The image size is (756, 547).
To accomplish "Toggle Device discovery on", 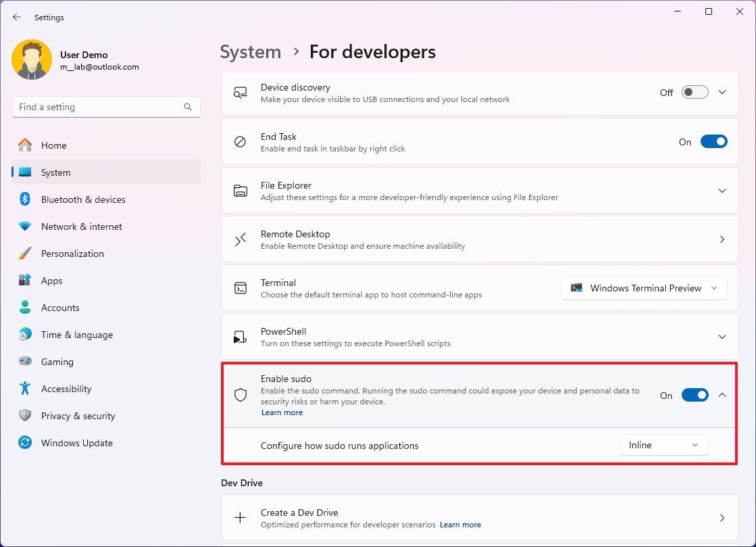I will point(695,92).
